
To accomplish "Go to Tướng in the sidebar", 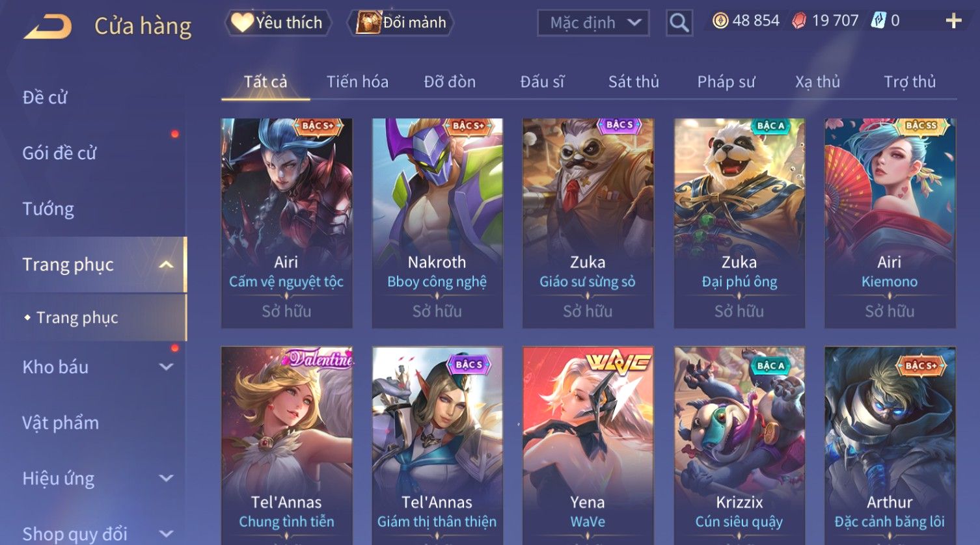I will click(x=48, y=209).
